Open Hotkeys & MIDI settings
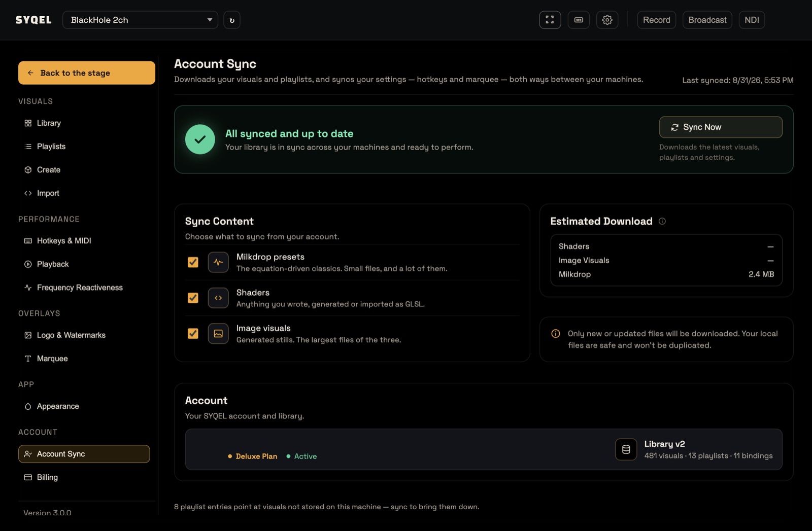The width and height of the screenshot is (812, 531). pos(84,241)
